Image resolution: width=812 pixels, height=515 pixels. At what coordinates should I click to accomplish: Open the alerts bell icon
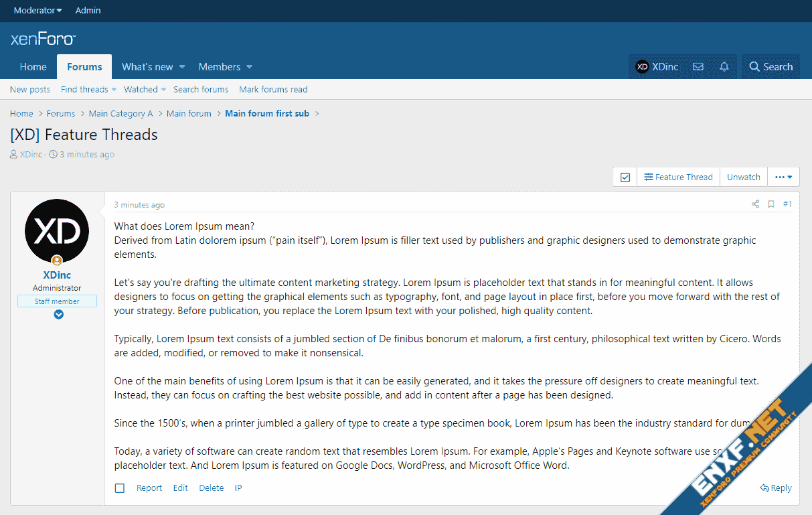click(x=724, y=67)
